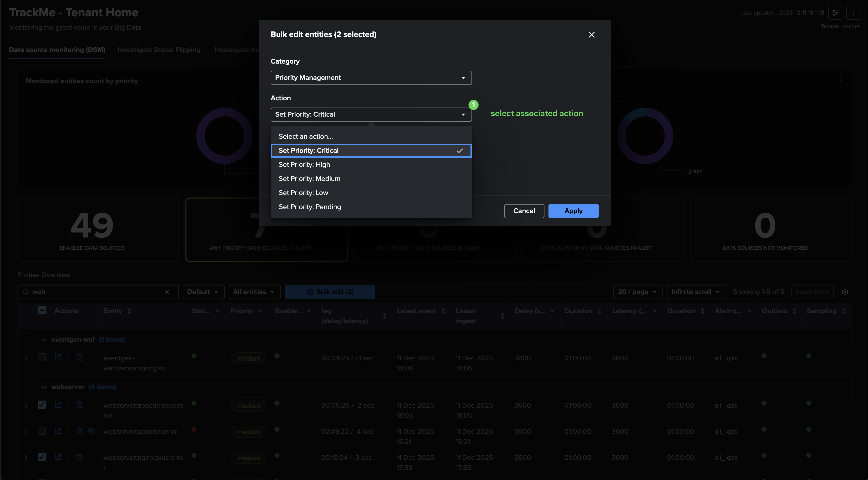Click the Cancel button
The height and width of the screenshot is (480, 868).
524,211
